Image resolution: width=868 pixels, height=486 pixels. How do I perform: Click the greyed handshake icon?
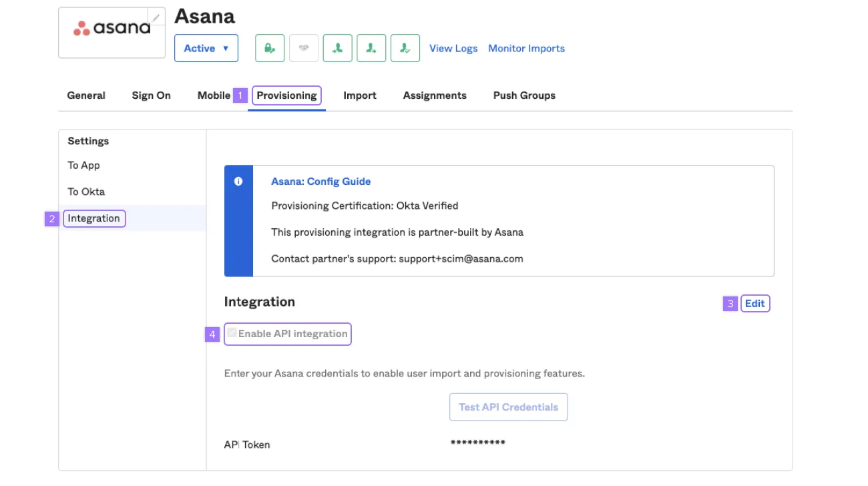click(304, 48)
